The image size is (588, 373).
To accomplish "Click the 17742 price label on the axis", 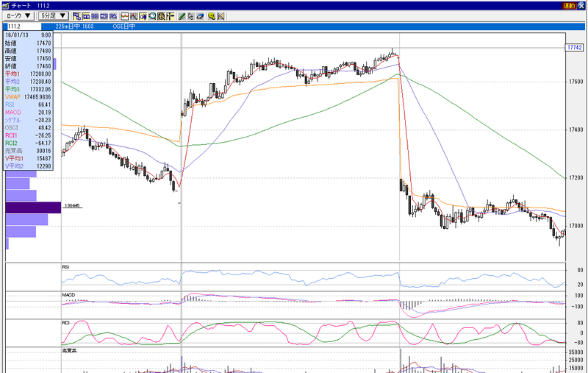I will pos(575,47).
